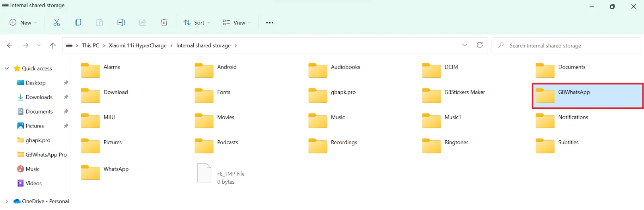Select the highlighted GBWhatsApp folder
Viewport: 644px width, 210px height.
pyautogui.click(x=588, y=96)
